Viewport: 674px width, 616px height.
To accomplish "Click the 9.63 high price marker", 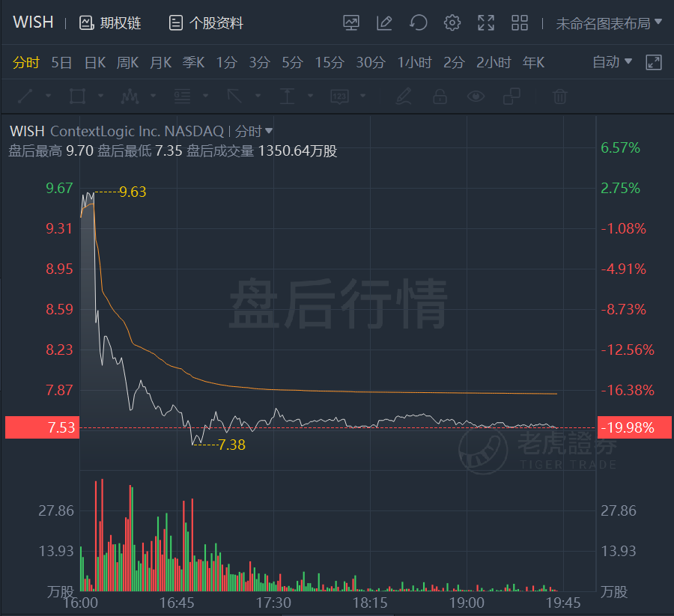I will (x=133, y=192).
